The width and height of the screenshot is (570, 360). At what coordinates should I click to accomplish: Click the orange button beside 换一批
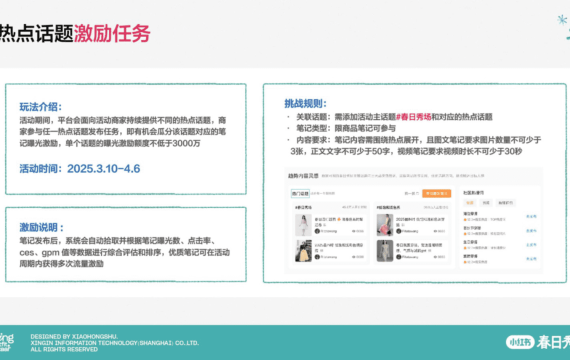(x=437, y=193)
